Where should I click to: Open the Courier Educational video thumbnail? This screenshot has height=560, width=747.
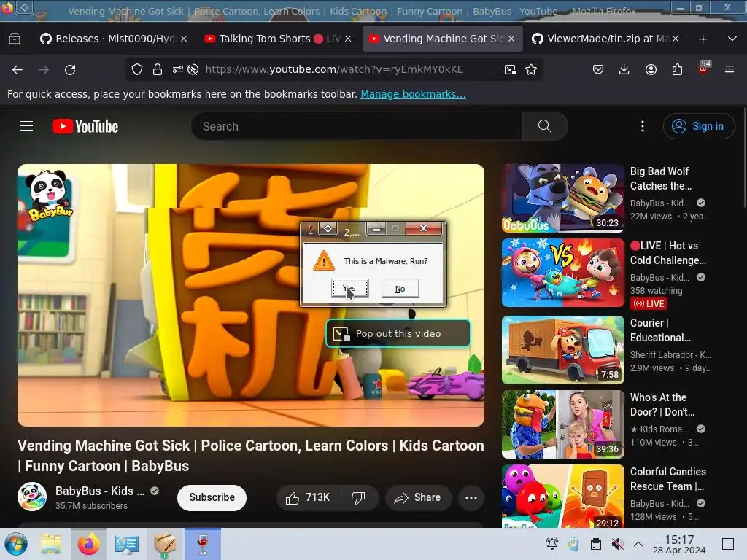[x=563, y=350]
